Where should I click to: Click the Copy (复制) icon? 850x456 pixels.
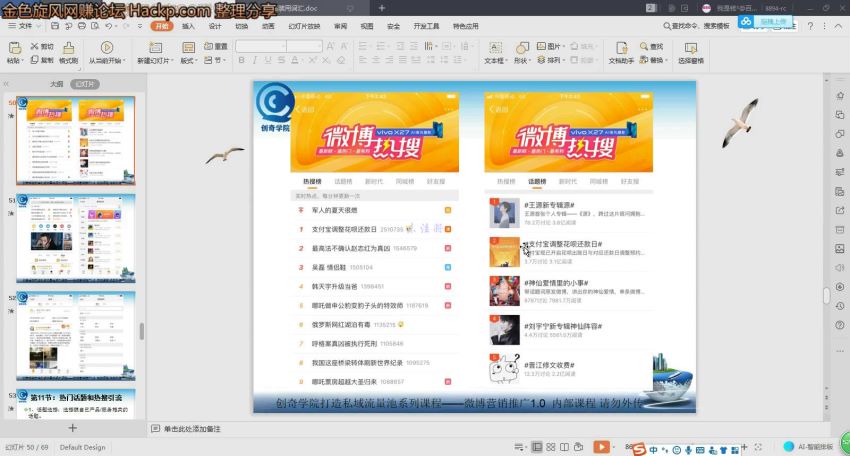[x=35, y=60]
